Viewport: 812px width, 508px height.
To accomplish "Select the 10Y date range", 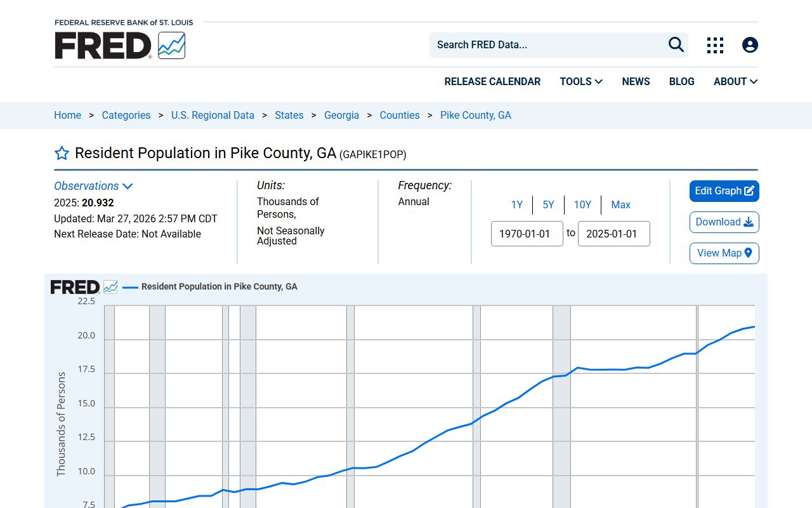I will (x=582, y=204).
